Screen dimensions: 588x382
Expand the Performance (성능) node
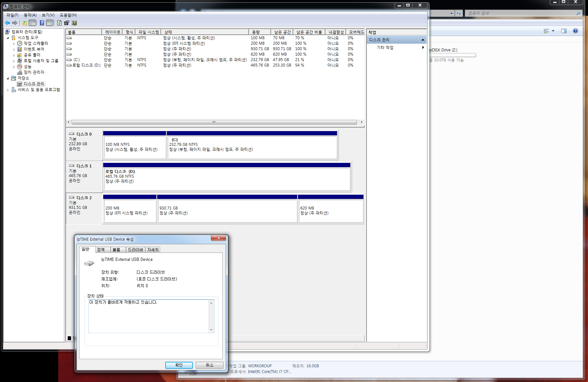pos(14,67)
